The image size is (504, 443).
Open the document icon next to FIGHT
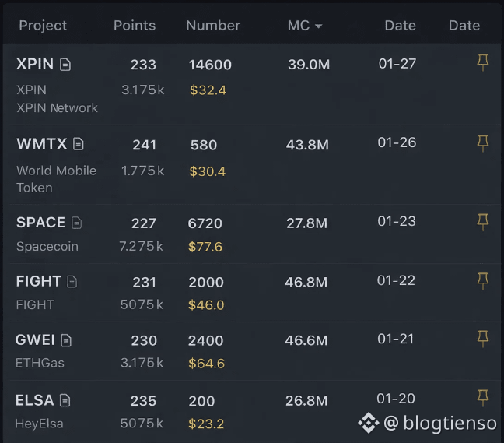click(x=72, y=282)
